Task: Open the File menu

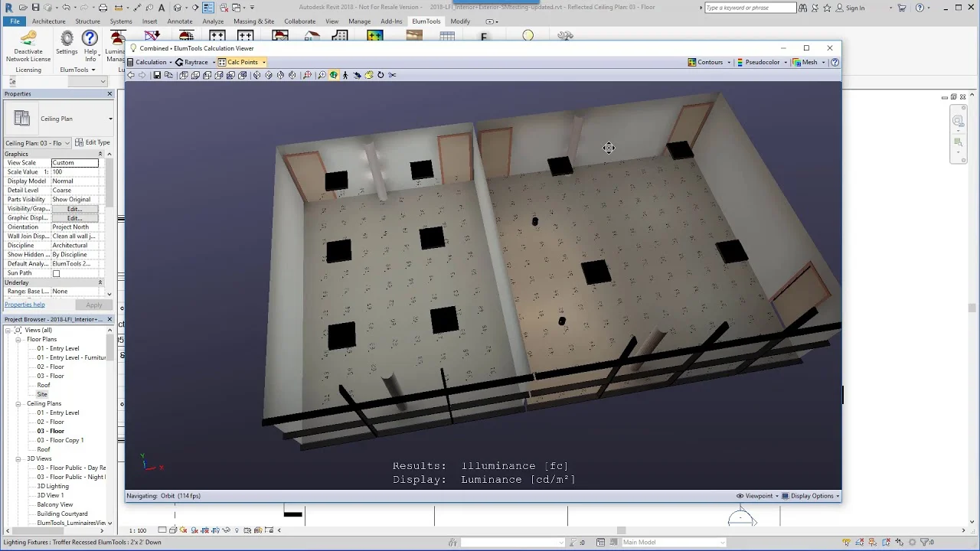Action: coord(15,21)
